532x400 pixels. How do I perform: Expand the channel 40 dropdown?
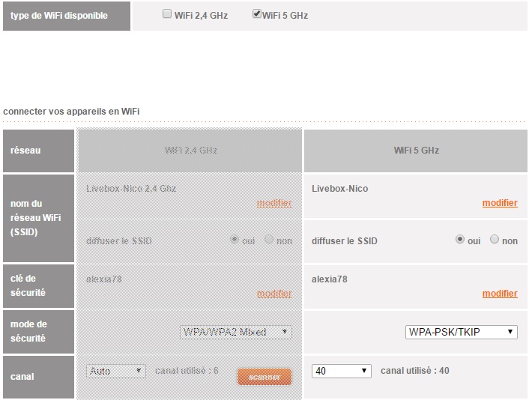pos(341,371)
